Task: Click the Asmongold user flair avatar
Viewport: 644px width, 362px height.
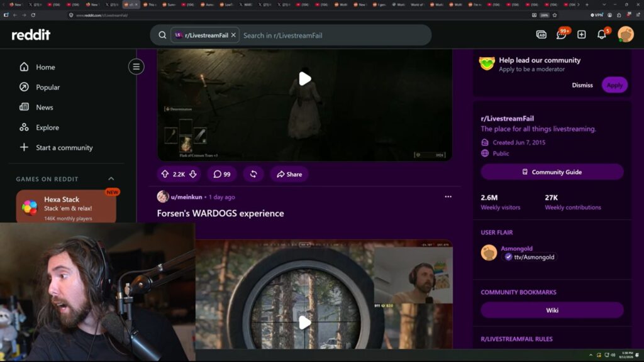Action: [489, 253]
